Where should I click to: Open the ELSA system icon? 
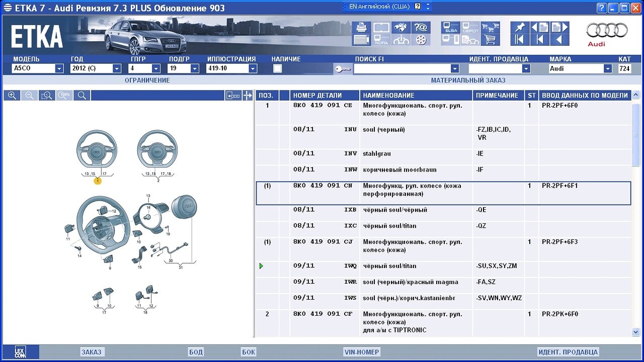coord(450,27)
